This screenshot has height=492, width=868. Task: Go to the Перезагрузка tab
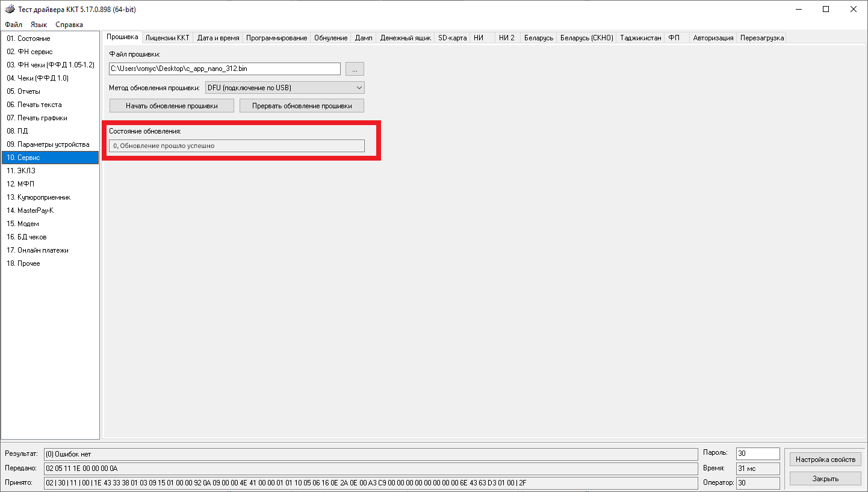[x=761, y=38]
